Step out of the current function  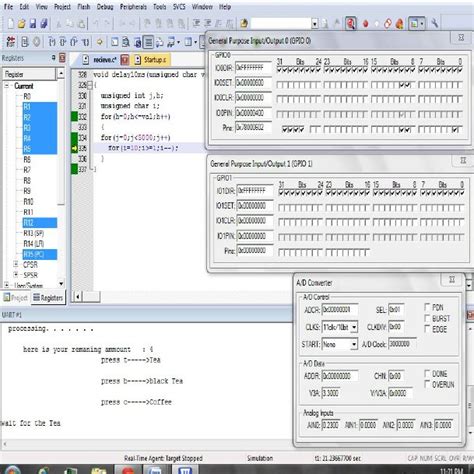(x=74, y=42)
